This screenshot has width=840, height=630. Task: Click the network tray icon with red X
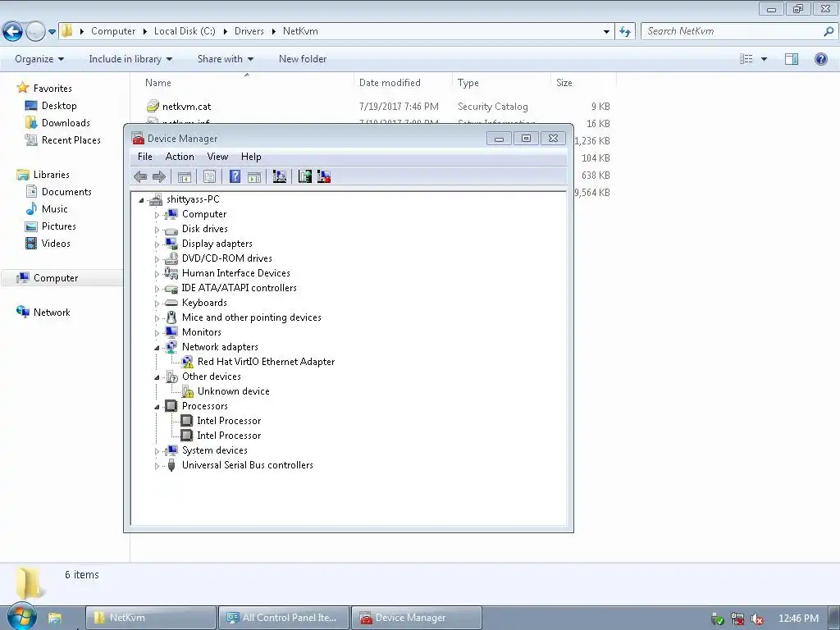pos(737,619)
